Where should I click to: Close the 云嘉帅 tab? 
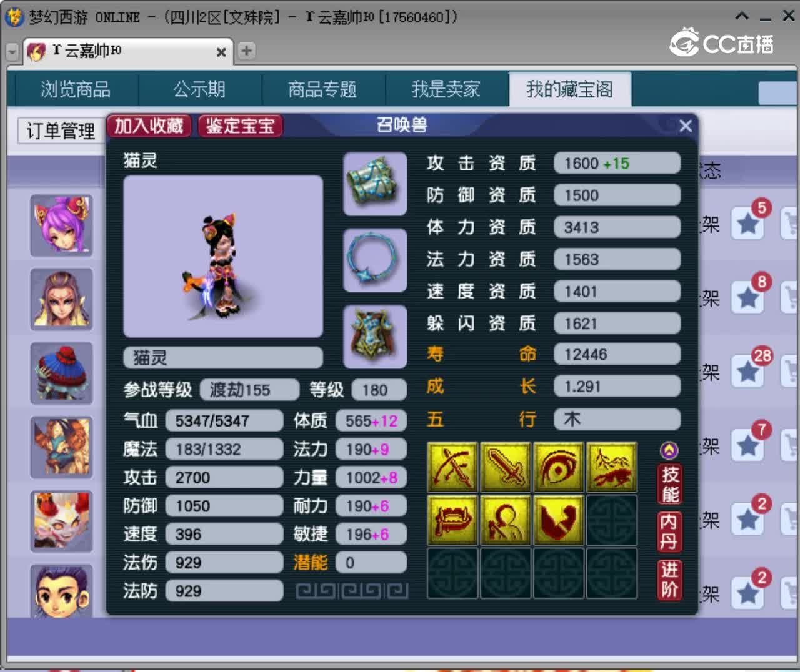click(221, 52)
